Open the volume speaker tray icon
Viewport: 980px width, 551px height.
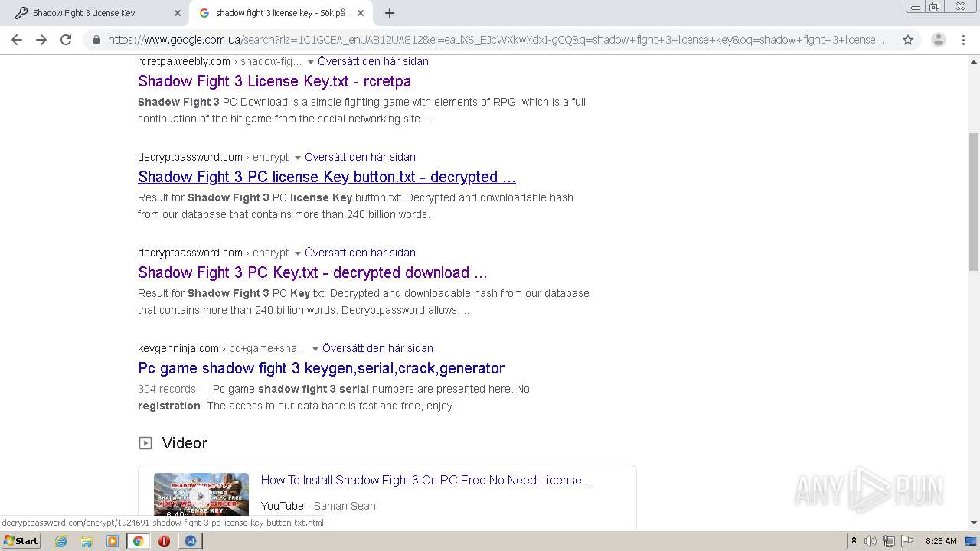pyautogui.click(x=871, y=541)
